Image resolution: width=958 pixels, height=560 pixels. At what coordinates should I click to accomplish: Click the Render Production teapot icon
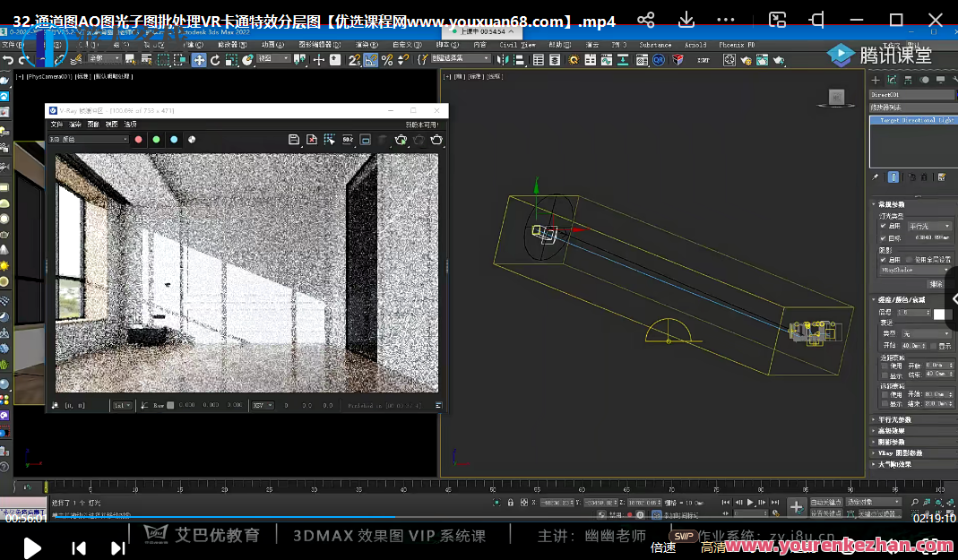pyautogui.click(x=779, y=62)
